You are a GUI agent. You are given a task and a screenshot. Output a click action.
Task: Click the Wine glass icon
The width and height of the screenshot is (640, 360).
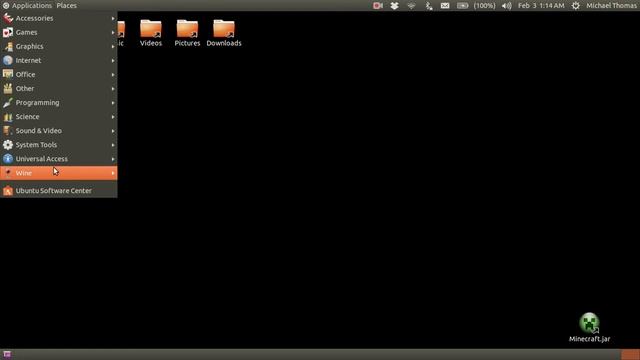pos(8,173)
